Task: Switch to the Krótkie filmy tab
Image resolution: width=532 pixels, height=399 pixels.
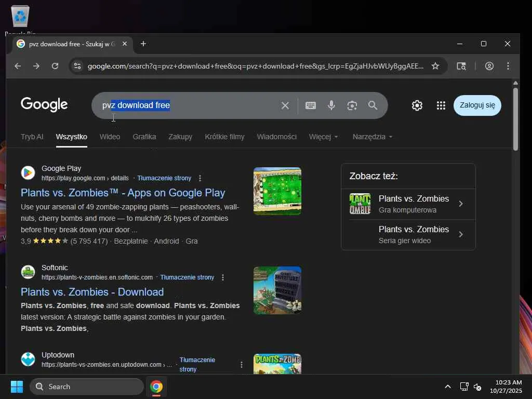Action: pyautogui.click(x=224, y=137)
